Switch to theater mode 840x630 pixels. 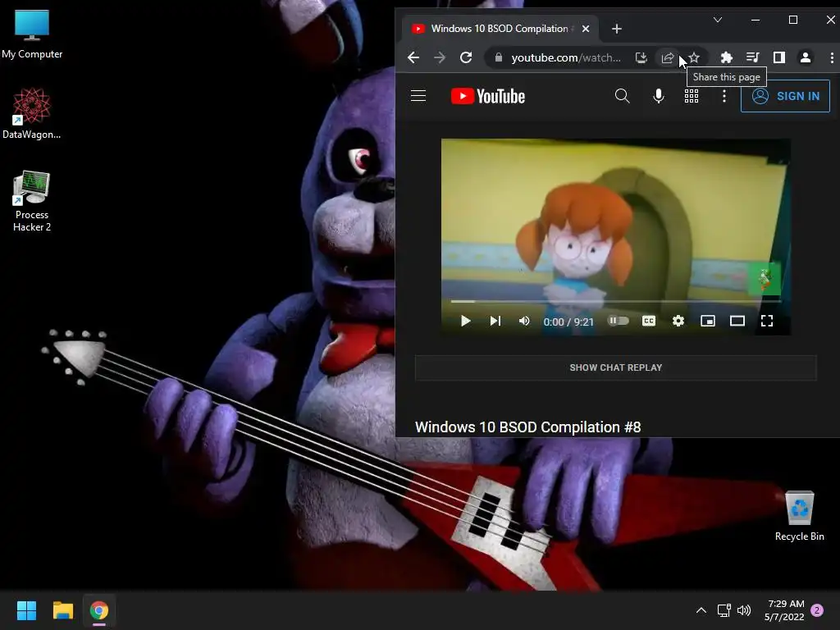(737, 321)
